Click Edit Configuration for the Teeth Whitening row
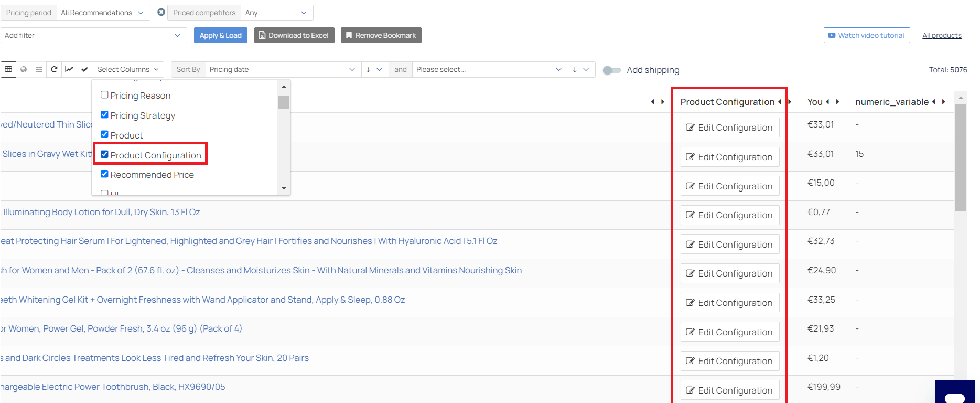The width and height of the screenshot is (980, 403). [730, 303]
